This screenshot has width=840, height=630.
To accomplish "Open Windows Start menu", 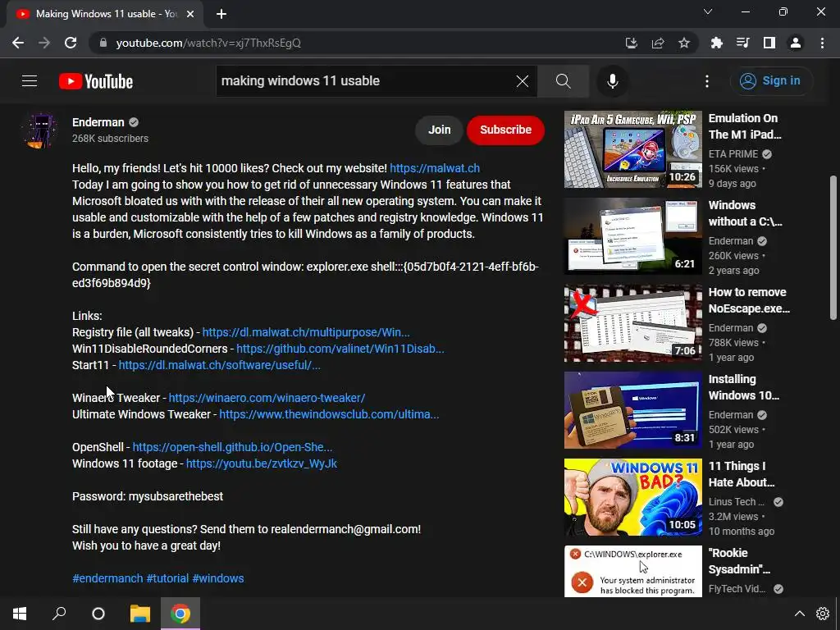I will point(20,614).
